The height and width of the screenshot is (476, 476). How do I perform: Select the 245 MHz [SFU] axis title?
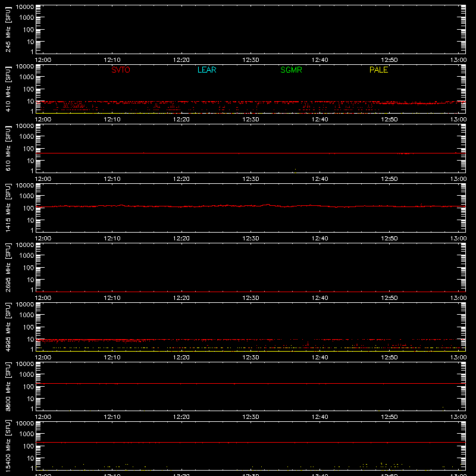pos(8,29)
